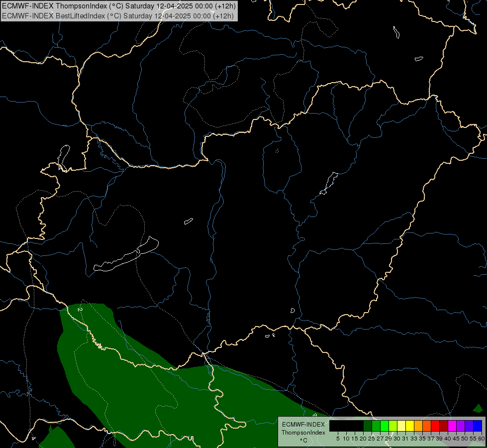487x448 pixels.
Task: Click the bright green 27–29 legend swatch
Action: (385, 426)
